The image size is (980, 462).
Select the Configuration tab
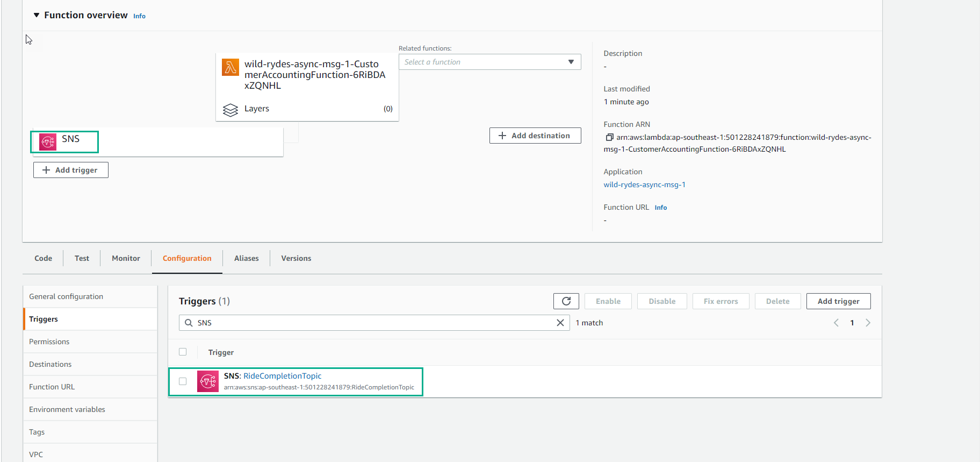click(x=187, y=258)
